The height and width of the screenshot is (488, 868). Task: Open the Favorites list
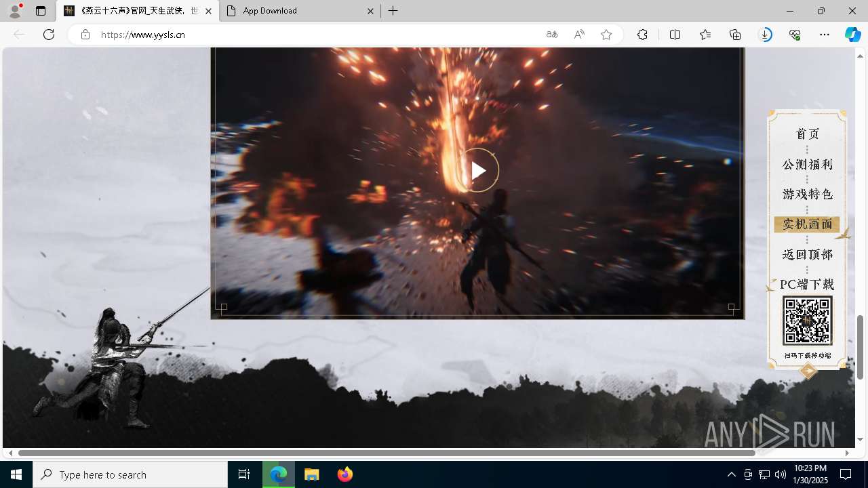tap(705, 35)
